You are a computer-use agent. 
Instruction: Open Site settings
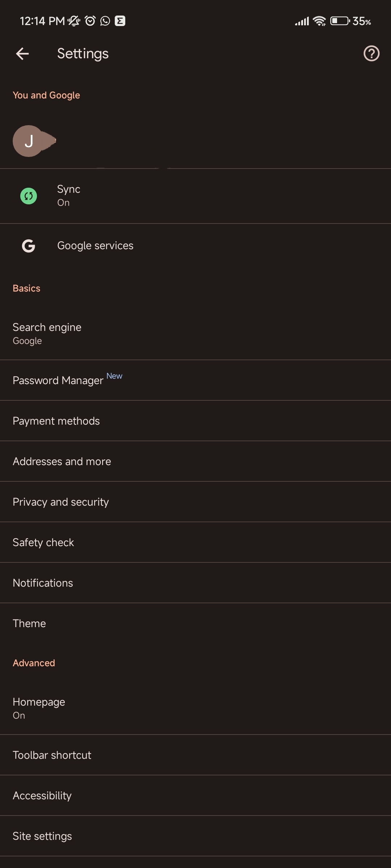pos(42,836)
